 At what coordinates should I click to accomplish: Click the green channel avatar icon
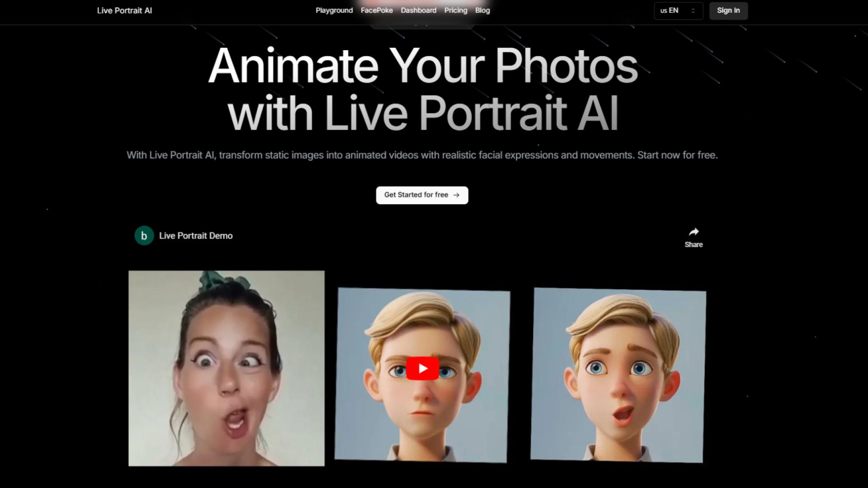[x=144, y=235]
